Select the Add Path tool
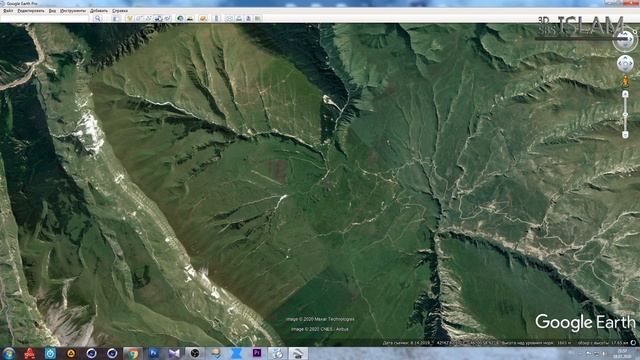Viewport: 640px width, 360px height. 149,18
